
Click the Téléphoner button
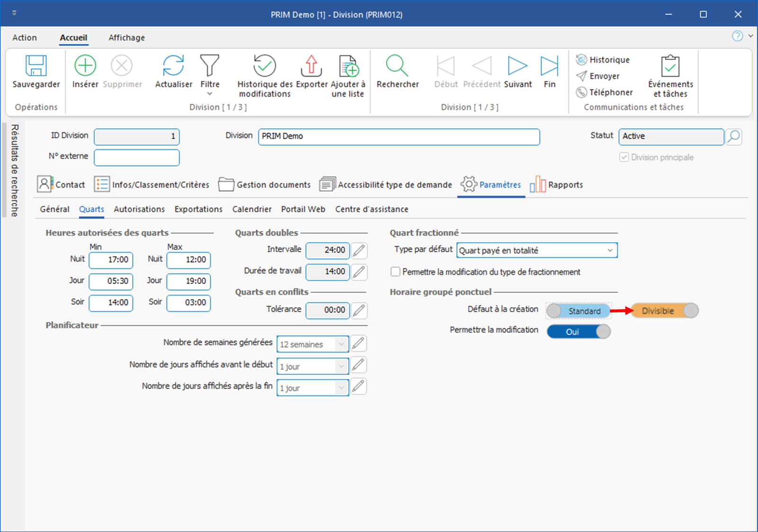pyautogui.click(x=605, y=92)
